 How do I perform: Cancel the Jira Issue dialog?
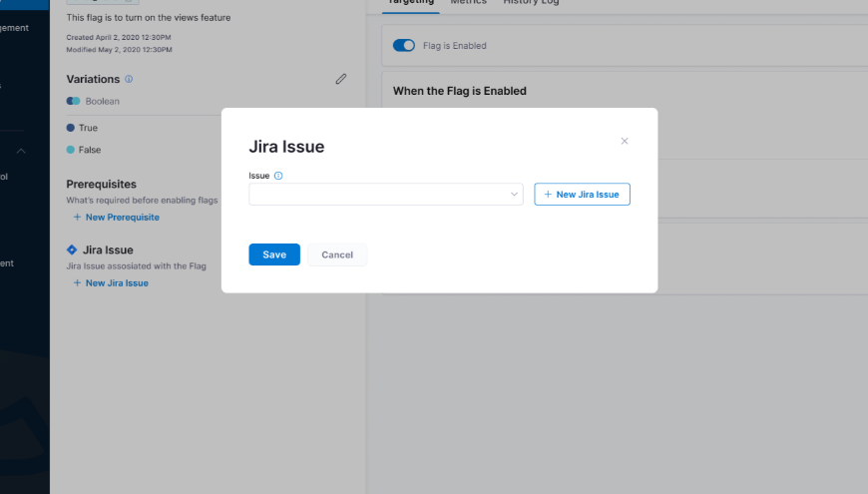tap(337, 254)
